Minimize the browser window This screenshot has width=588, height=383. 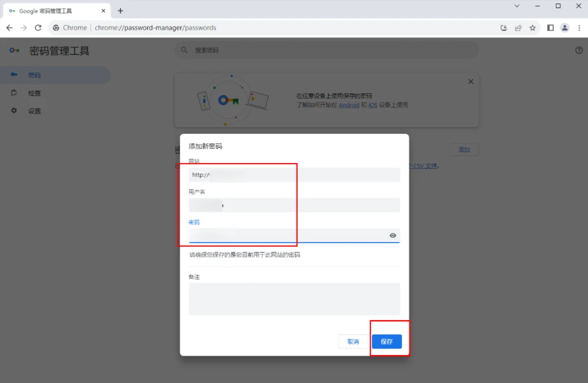(x=537, y=6)
